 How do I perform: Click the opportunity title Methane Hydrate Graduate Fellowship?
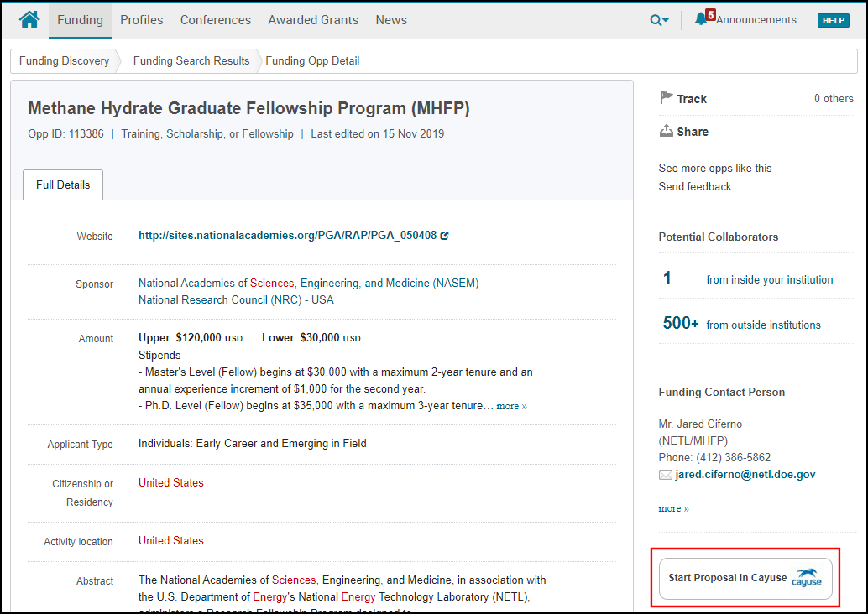tap(248, 108)
